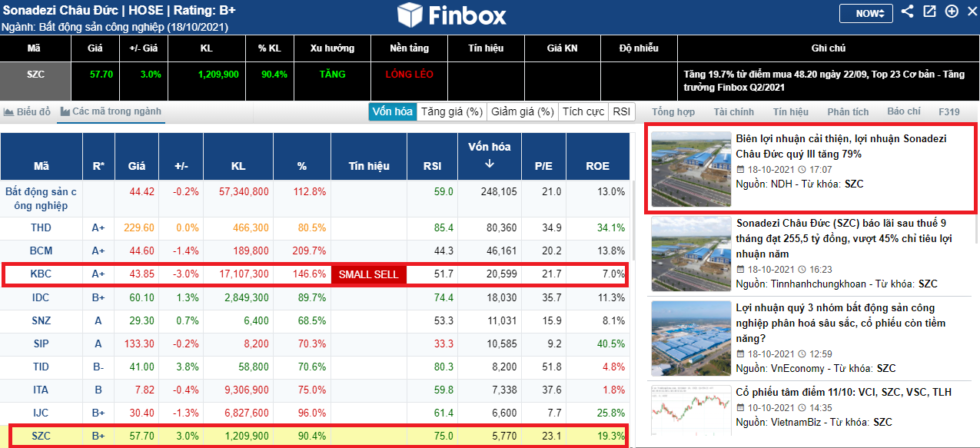Sort table by Vốn hóa column arrow
Image resolution: width=980 pixels, height=448 pixels.
point(489,164)
